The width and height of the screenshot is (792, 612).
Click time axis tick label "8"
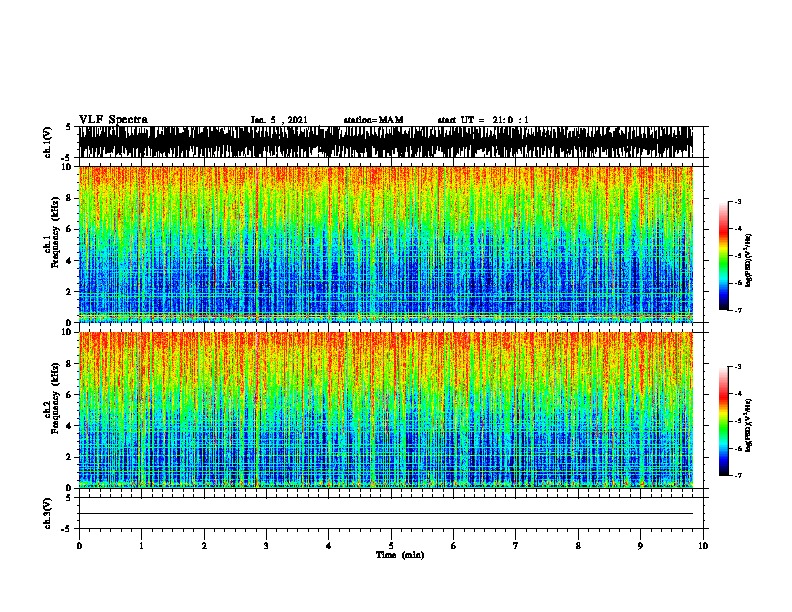tap(578, 545)
